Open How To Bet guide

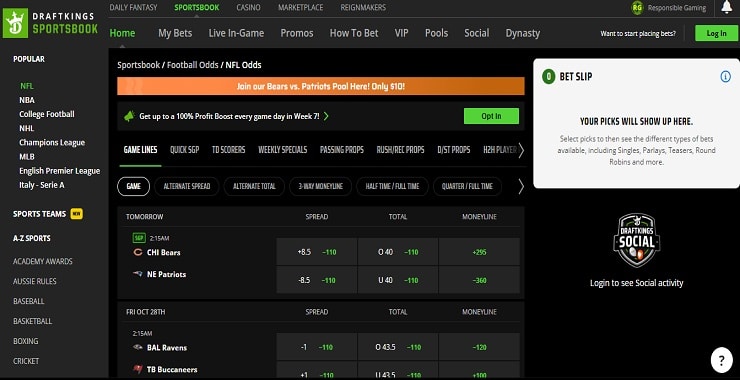coord(354,33)
